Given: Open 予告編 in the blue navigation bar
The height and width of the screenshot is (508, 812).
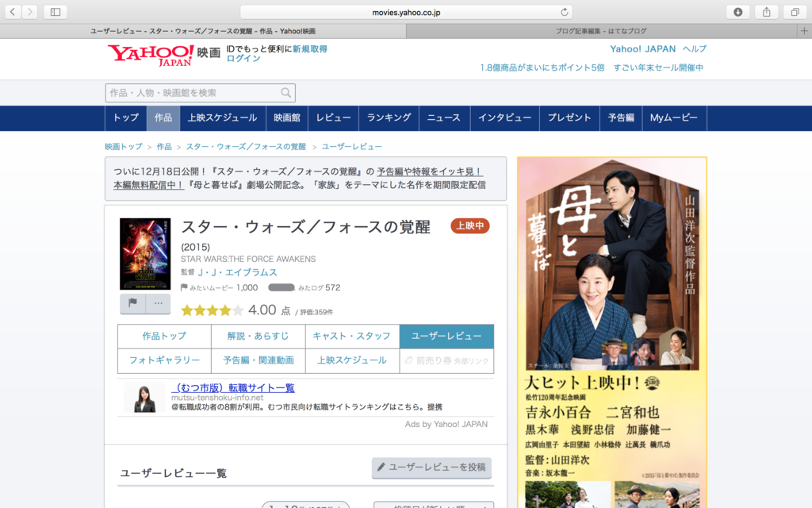Looking at the screenshot, I should (621, 117).
